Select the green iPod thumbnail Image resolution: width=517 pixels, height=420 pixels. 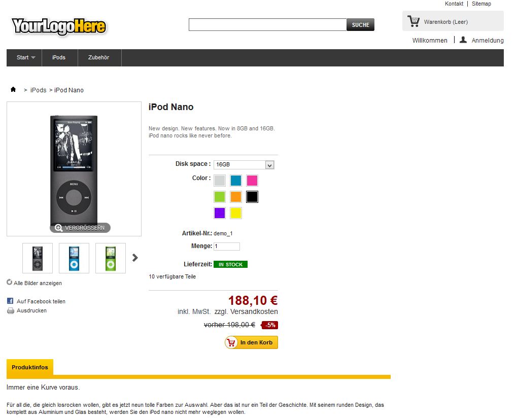pyautogui.click(x=111, y=258)
